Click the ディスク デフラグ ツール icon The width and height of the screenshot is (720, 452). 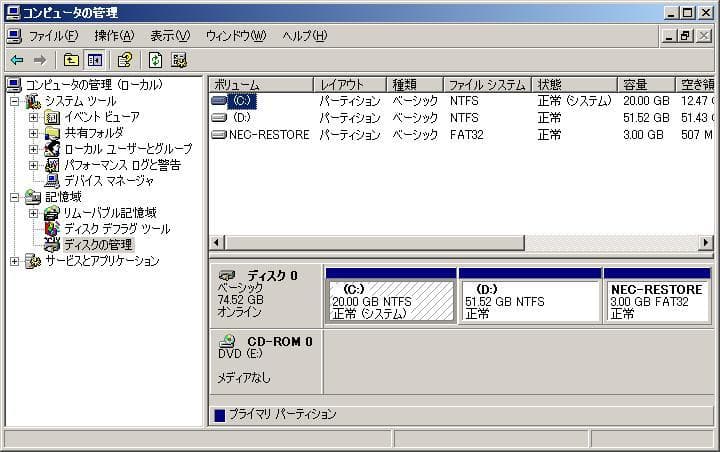coord(52,229)
